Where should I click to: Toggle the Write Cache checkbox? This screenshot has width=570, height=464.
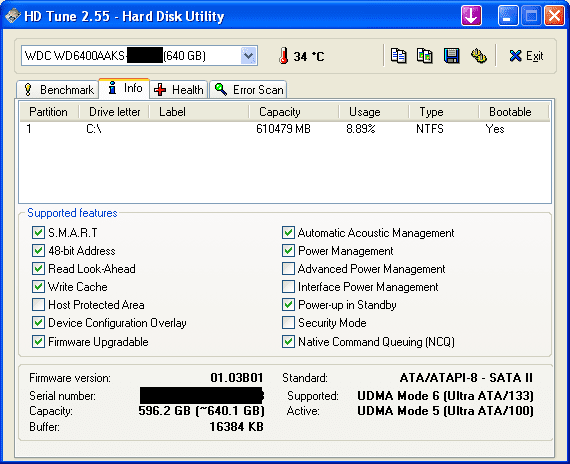(38, 287)
